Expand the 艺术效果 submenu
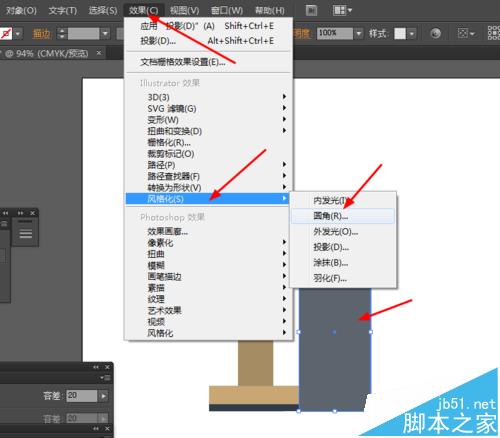 point(207,311)
